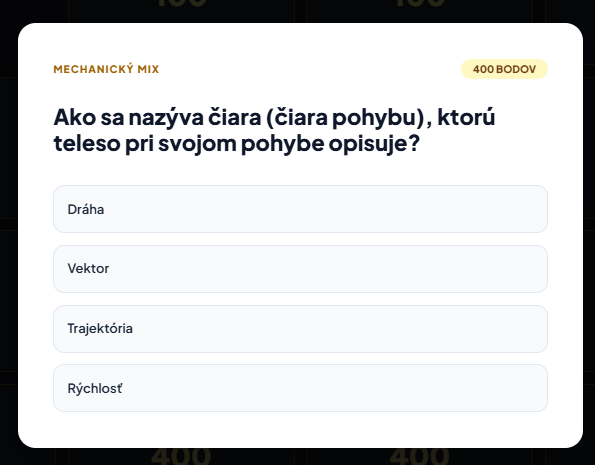595x465 pixels.
Task: Click the dimmed 400 tile behind dialog's bottom right
Action: [x=419, y=456]
